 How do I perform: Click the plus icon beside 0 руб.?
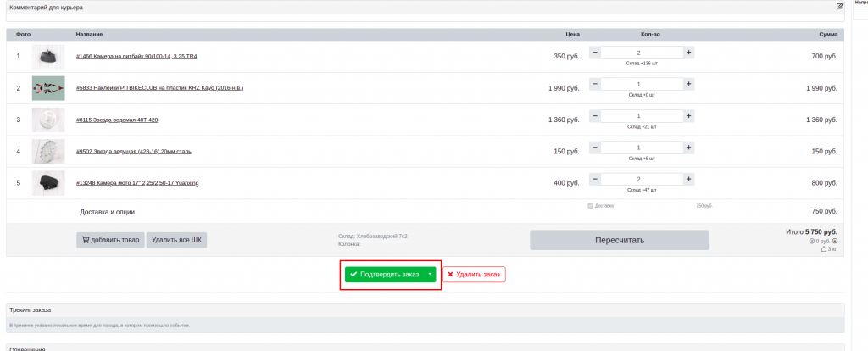tap(835, 241)
